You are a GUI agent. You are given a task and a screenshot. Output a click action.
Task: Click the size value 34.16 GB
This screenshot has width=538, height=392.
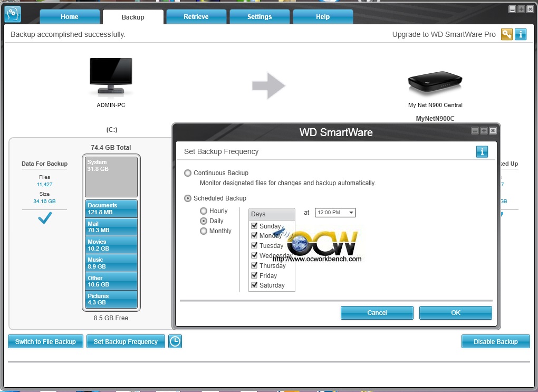(x=44, y=201)
